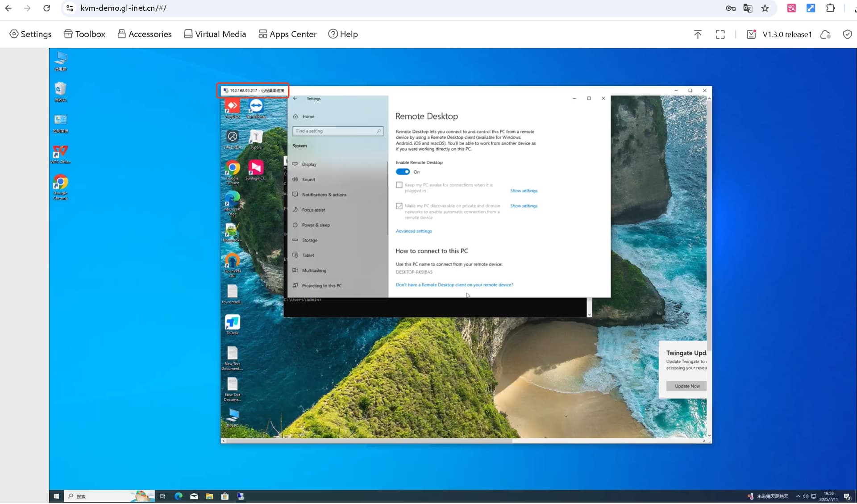
Task: Open the Windows notification center icon
Action: click(847, 496)
